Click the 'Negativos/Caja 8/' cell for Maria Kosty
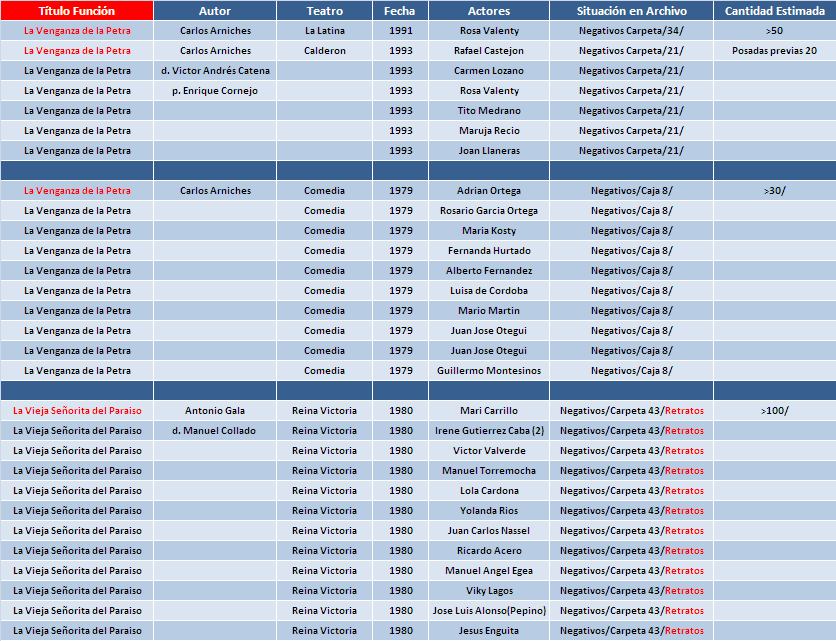 631,231
